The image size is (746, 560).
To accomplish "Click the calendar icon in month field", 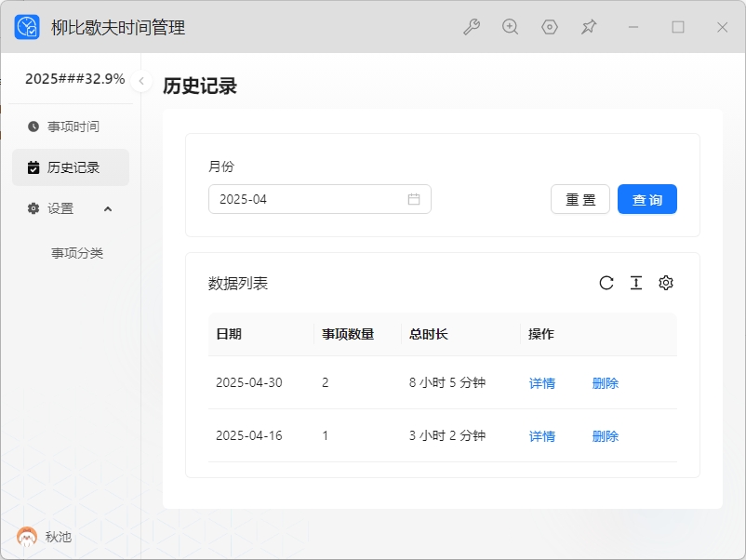I will pyautogui.click(x=414, y=199).
